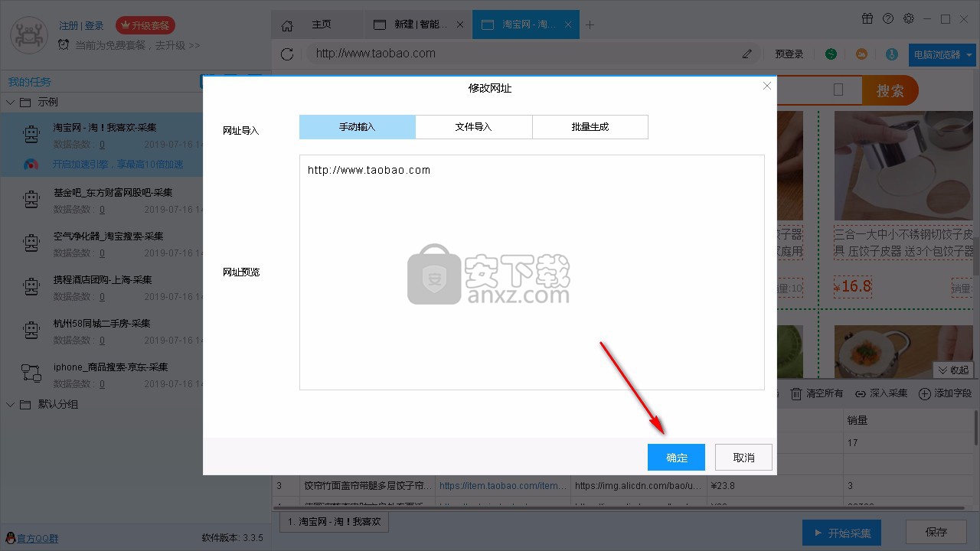Click the 搜索 button on Taobao page
This screenshot has height=551, width=980.
[x=890, y=90]
